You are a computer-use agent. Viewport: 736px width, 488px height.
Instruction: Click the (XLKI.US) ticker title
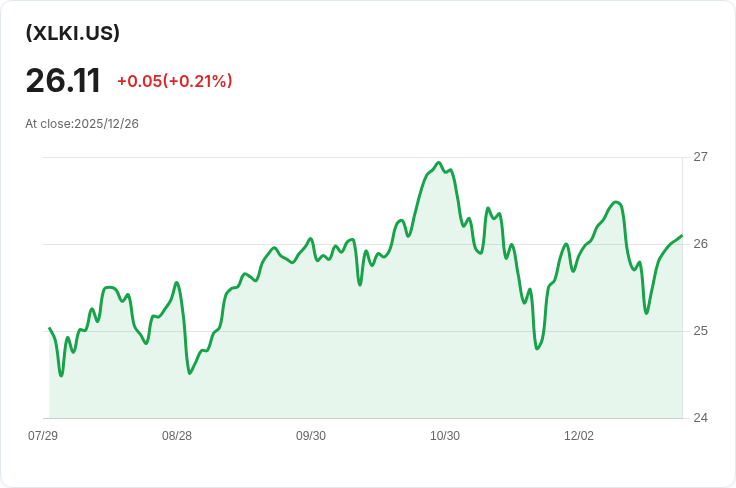tap(73, 33)
